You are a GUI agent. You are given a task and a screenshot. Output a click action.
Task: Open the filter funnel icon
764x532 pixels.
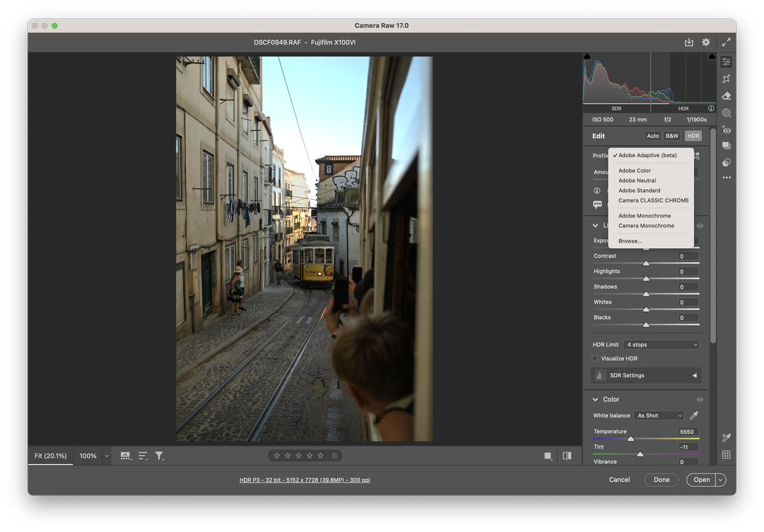pos(159,456)
